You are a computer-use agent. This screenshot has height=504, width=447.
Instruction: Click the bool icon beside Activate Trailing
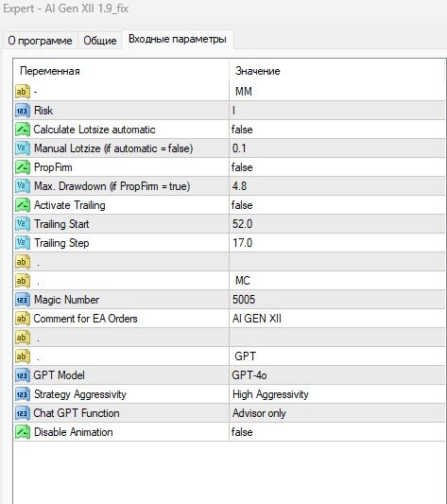pyautogui.click(x=23, y=205)
